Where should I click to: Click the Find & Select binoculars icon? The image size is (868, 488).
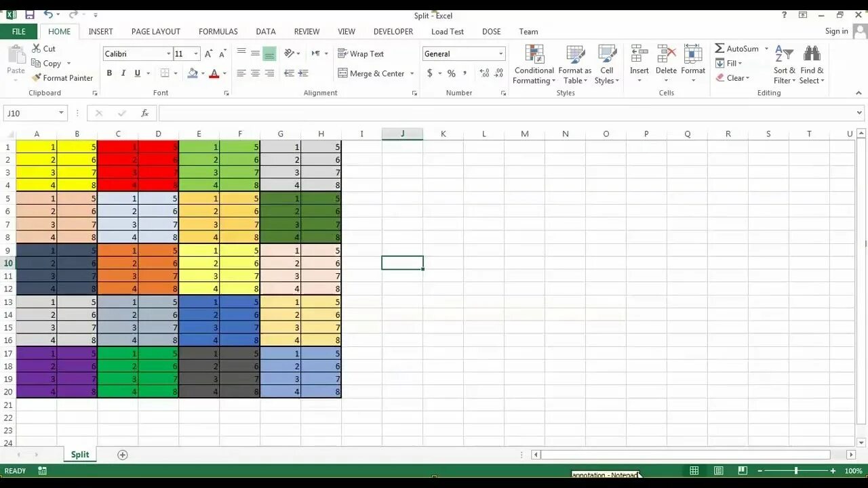point(812,54)
